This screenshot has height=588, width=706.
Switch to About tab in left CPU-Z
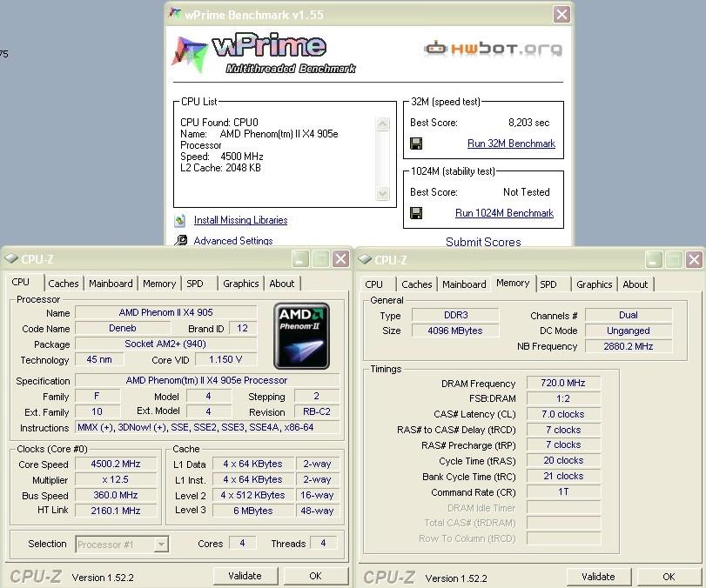[x=282, y=284]
